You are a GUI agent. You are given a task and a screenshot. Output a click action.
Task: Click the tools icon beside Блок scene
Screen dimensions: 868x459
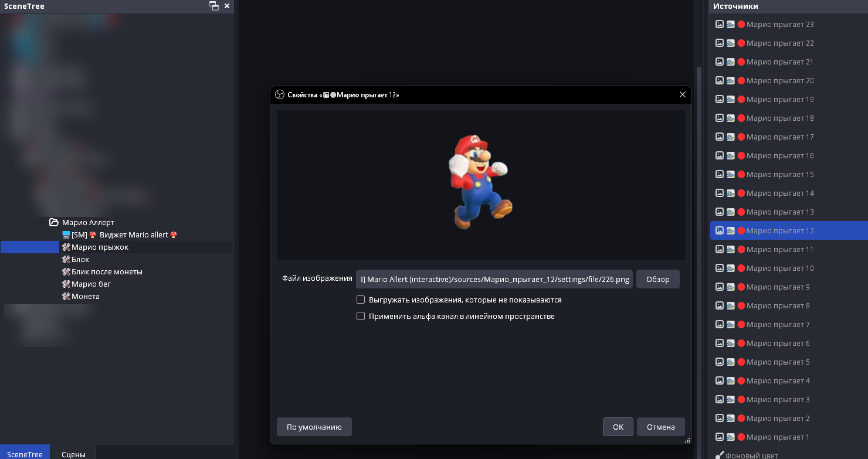66,259
